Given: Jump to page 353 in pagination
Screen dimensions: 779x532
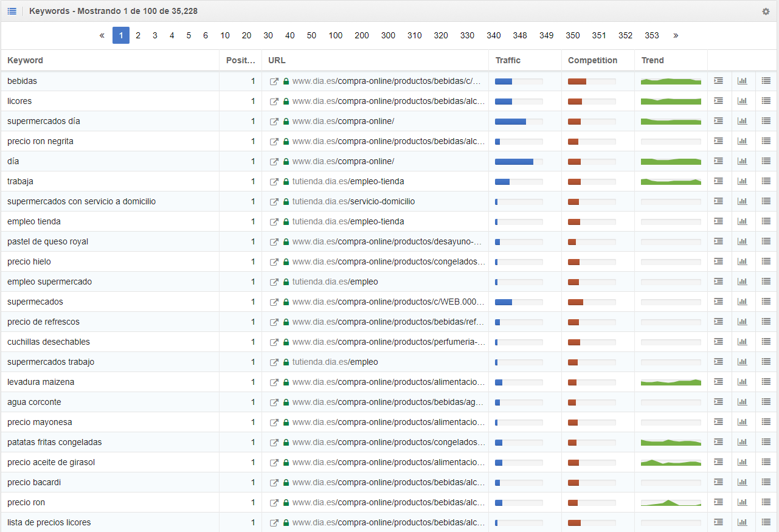Looking at the screenshot, I should coord(651,35).
